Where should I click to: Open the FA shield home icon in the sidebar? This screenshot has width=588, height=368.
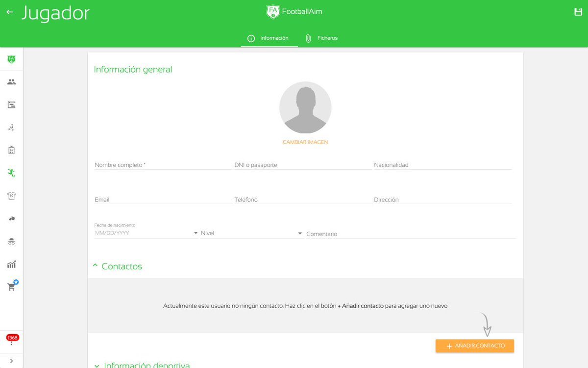click(11, 59)
